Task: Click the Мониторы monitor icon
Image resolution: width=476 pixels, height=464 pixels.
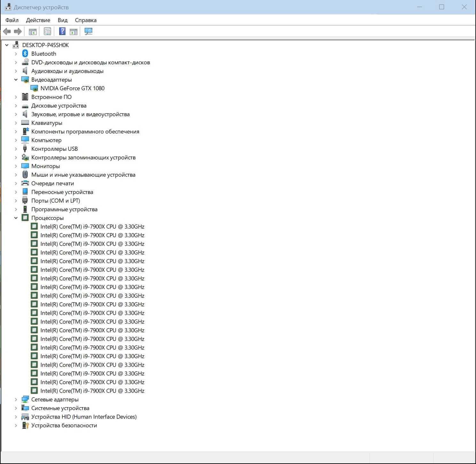Action: [x=25, y=166]
